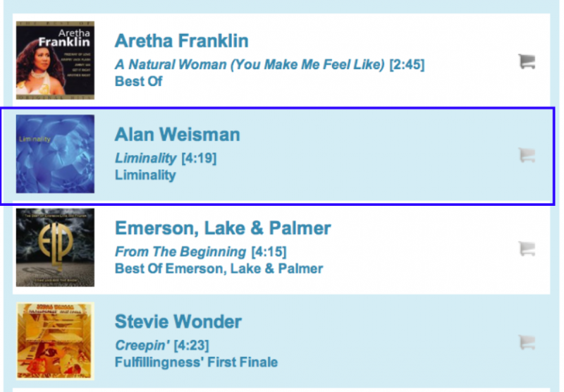Open the Aretha Franklin album cover
Screen dimensions: 564x392
pos(55,61)
